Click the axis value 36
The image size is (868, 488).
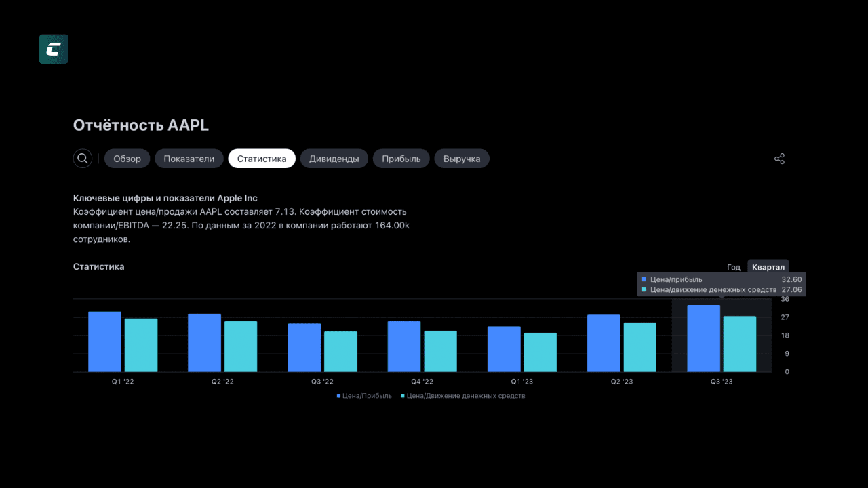pos(785,299)
